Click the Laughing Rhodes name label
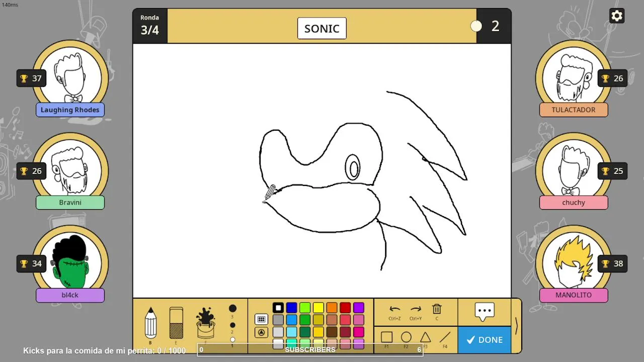 [x=70, y=110]
